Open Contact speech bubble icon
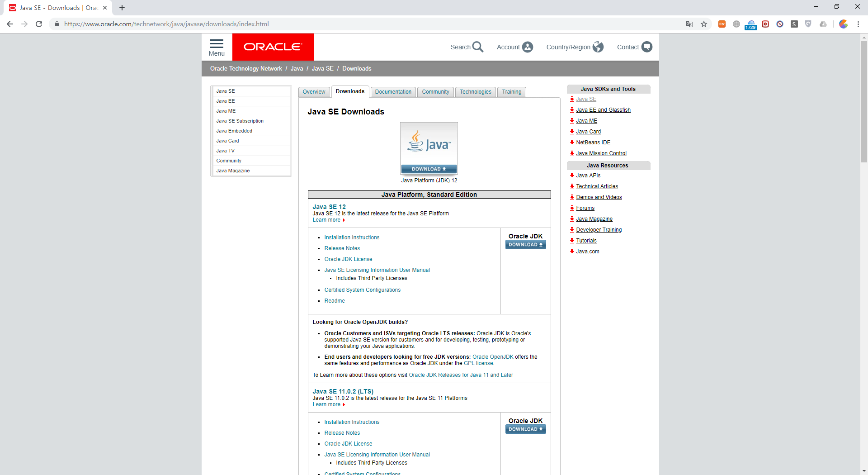Screen dimensions: 868x475 (x=647, y=47)
